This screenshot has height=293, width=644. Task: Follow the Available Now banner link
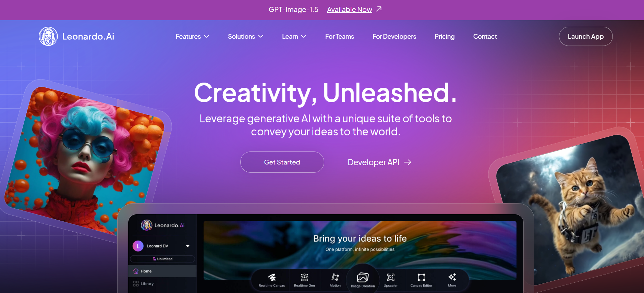click(350, 10)
